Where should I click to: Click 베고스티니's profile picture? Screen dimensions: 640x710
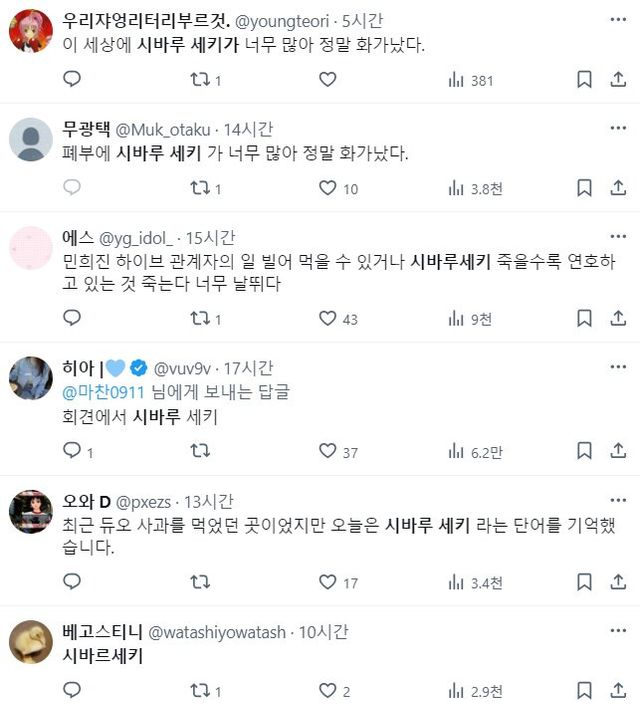pyautogui.click(x=30, y=642)
